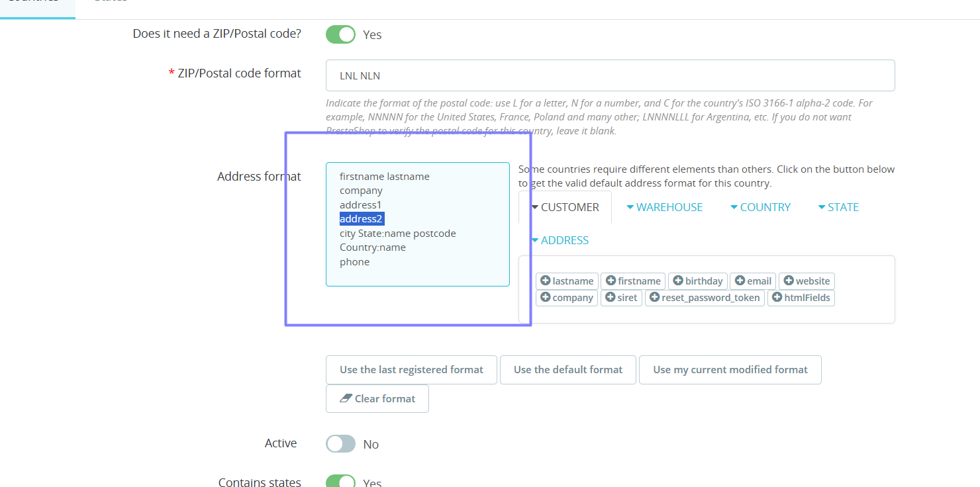This screenshot has width=980, height=487.
Task: Switch to the ADDRESS fields tab
Action: click(560, 240)
